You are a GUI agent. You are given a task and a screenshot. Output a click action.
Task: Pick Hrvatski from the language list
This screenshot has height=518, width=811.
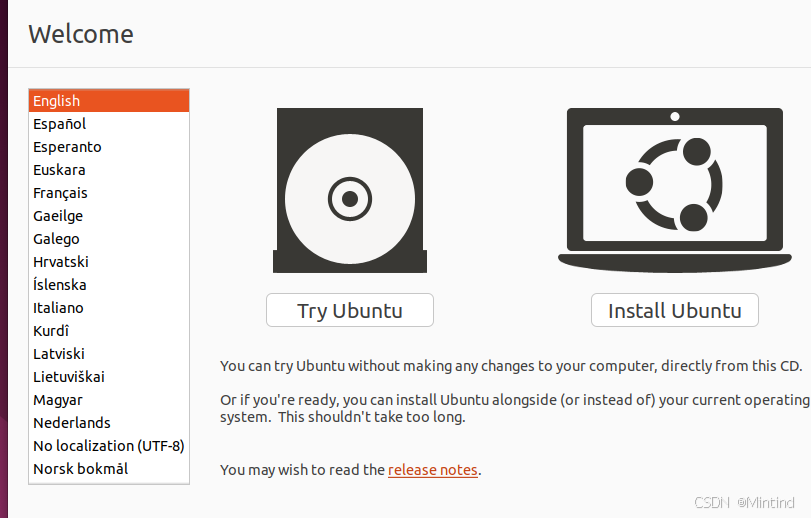[109, 262]
